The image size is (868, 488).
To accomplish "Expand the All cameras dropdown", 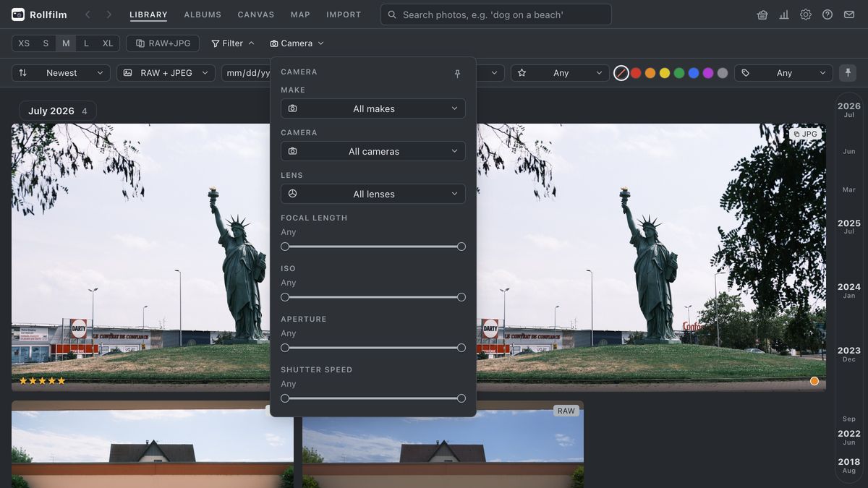I will (x=373, y=151).
